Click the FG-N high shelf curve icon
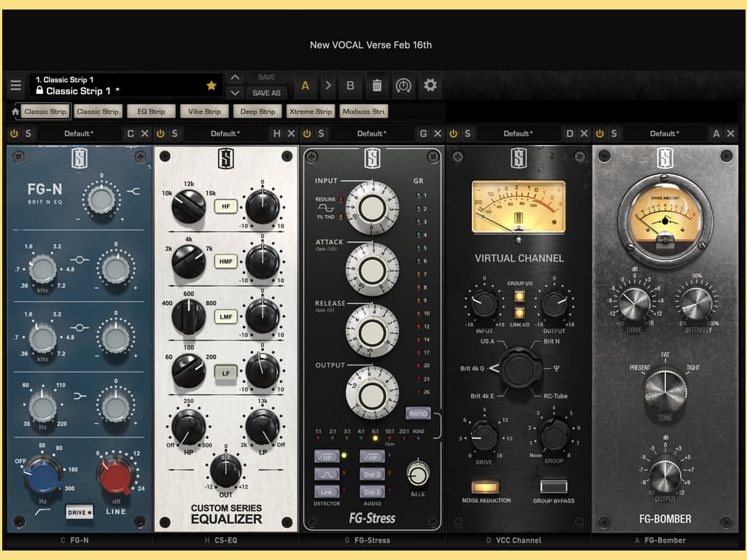The width and height of the screenshot is (747, 560). 133,192
